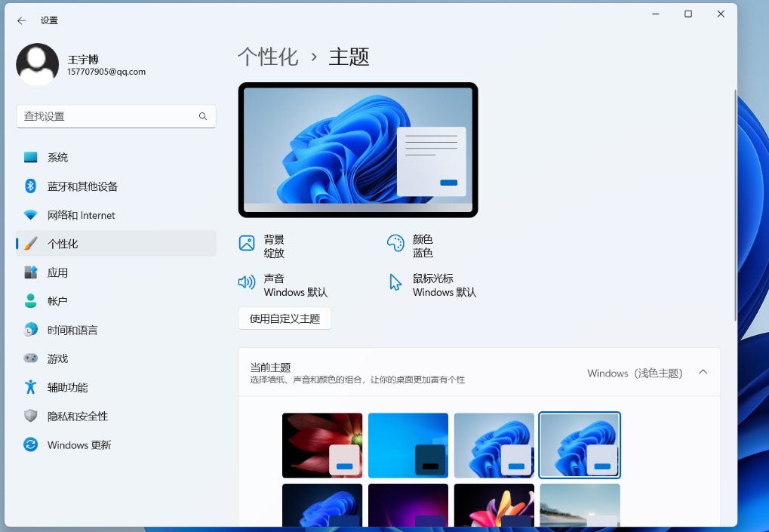769x532 pixels.
Task: Click the vertical scrollbar on right
Action: point(735,205)
